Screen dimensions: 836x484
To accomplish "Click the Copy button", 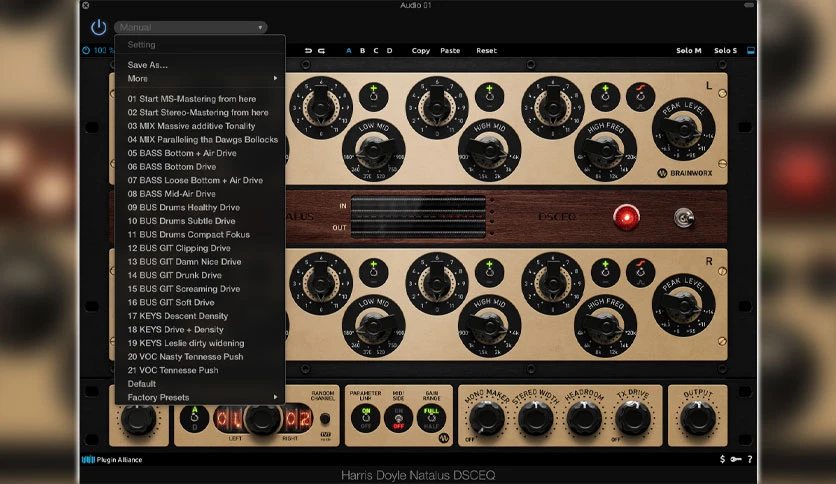I will (x=421, y=51).
